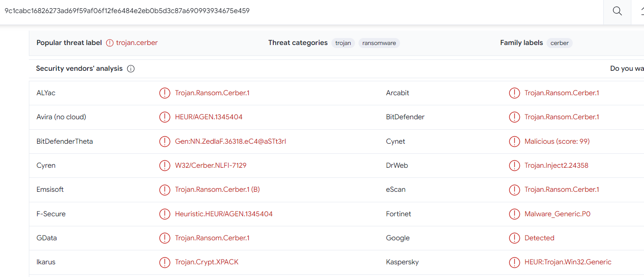Click F-Secure detection alert icon
644x277 pixels.
tap(164, 214)
